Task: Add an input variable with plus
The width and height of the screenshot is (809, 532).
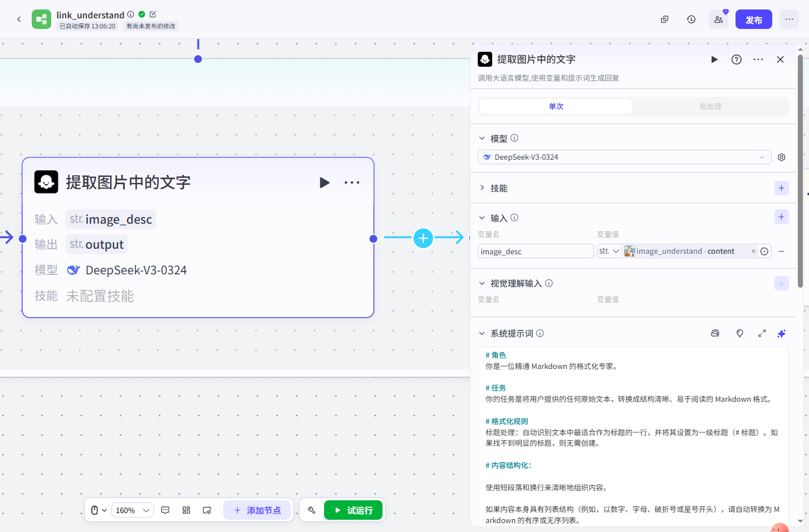Action: coord(782,217)
